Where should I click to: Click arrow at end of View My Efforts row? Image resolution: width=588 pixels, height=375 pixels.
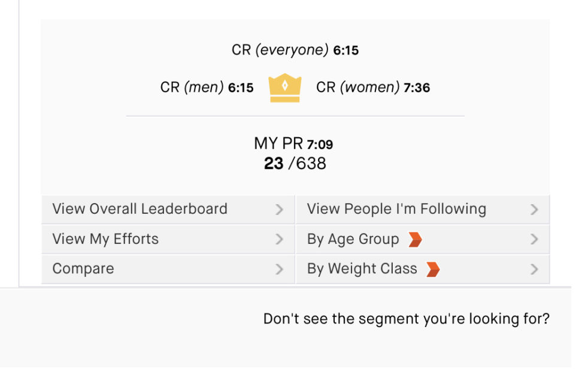pos(279,240)
